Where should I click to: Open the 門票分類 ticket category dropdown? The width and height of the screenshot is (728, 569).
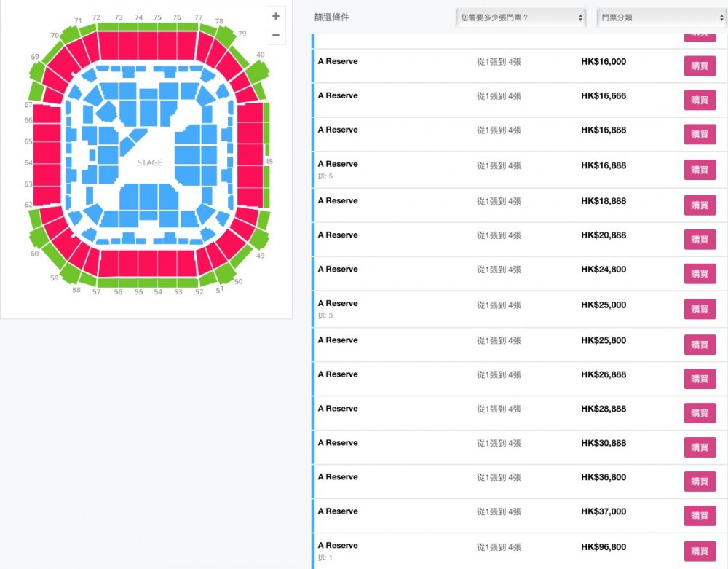[660, 17]
